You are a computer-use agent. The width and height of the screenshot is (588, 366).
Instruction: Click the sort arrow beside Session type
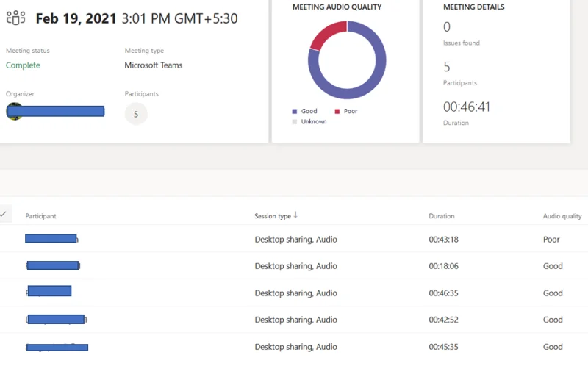(x=295, y=215)
